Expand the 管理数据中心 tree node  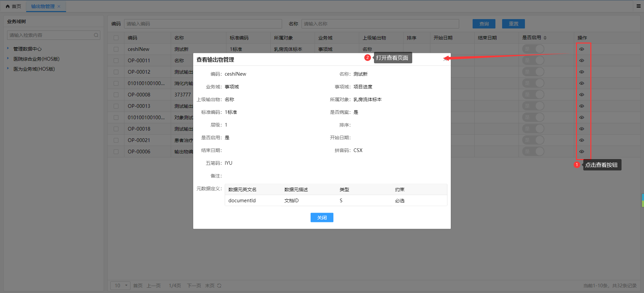(x=8, y=49)
